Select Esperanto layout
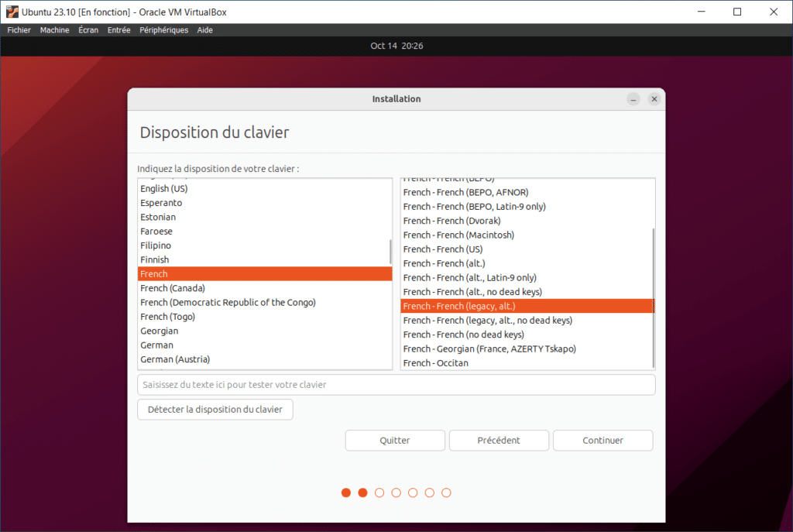This screenshot has width=793, height=532. (x=265, y=203)
